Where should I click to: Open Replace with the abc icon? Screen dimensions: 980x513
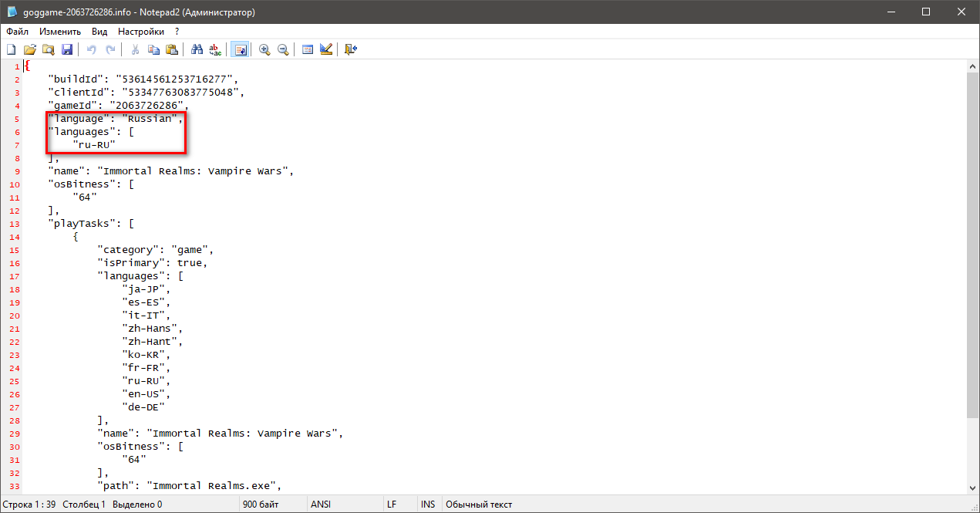click(215, 49)
